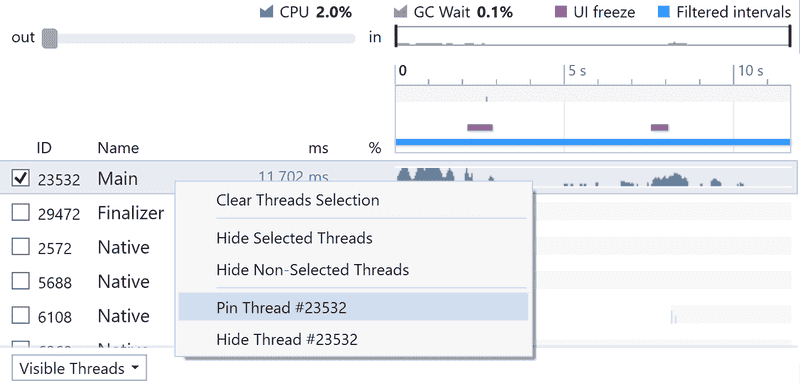
Task: Click the ms column header
Action: tap(318, 148)
